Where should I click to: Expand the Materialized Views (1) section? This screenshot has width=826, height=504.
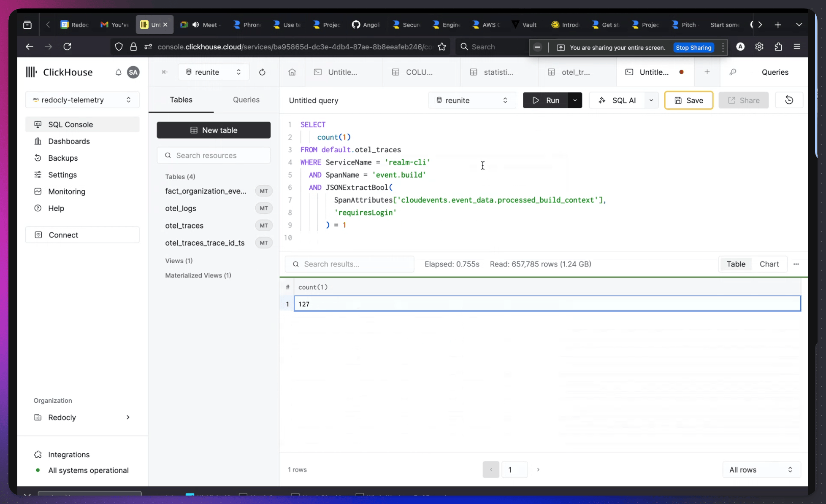click(198, 275)
